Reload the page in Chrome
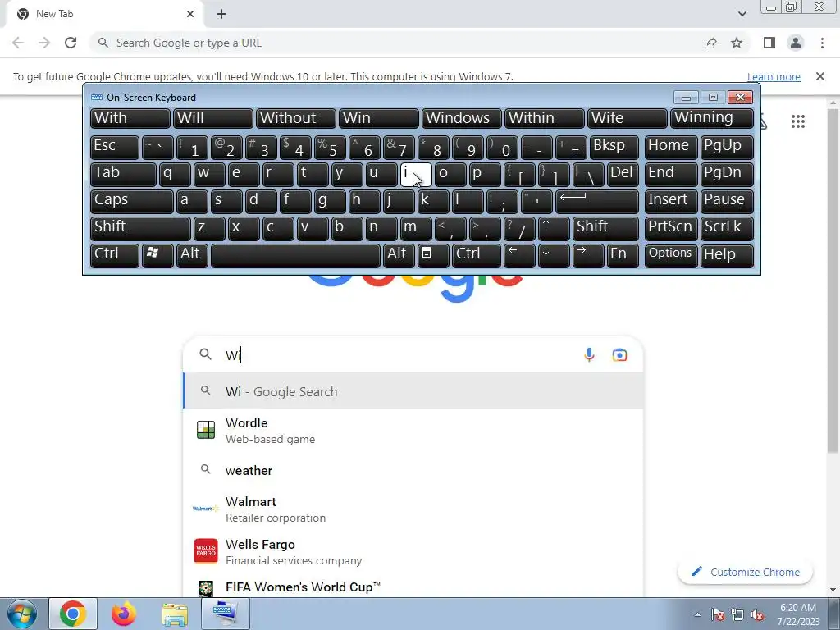Viewport: 840px width, 630px height. pyautogui.click(x=71, y=43)
